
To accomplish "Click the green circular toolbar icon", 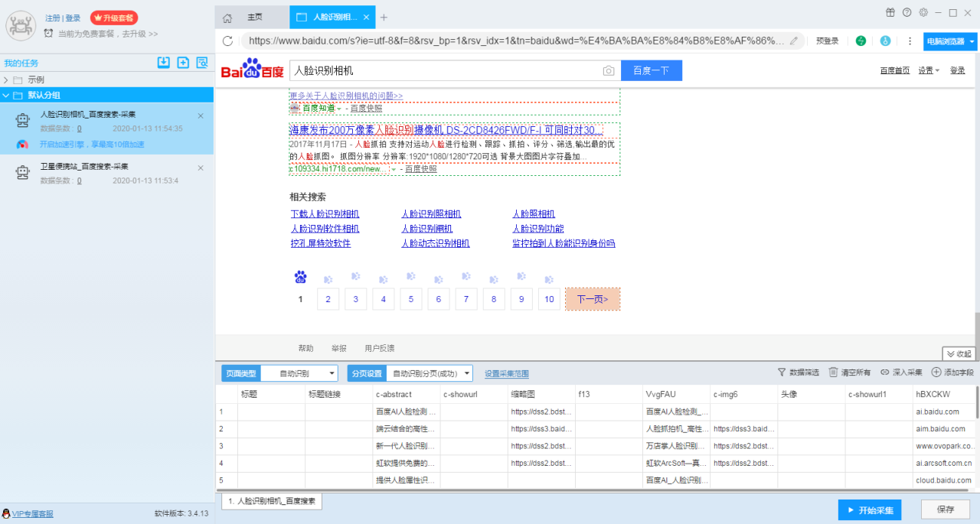I will [861, 41].
